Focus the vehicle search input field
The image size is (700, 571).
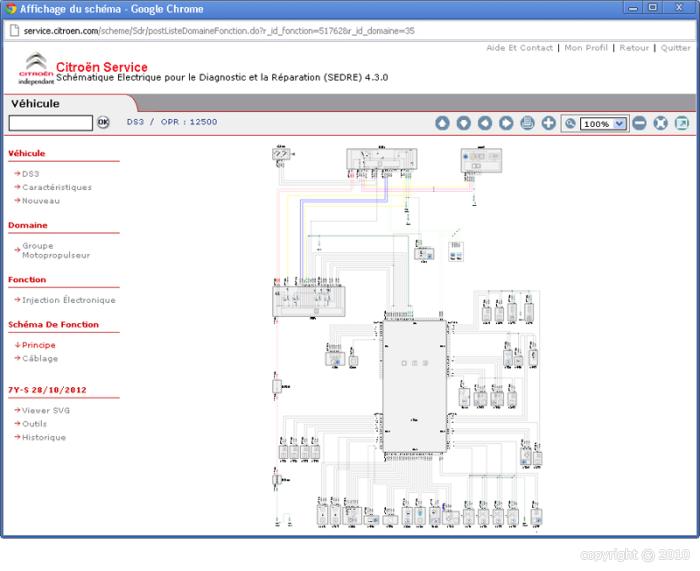pyautogui.click(x=51, y=123)
